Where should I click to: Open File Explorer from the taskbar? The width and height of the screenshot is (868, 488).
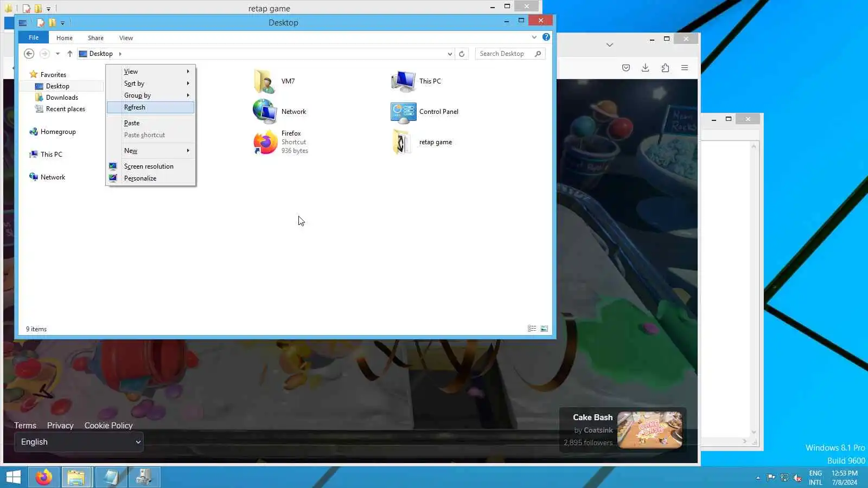(x=76, y=477)
